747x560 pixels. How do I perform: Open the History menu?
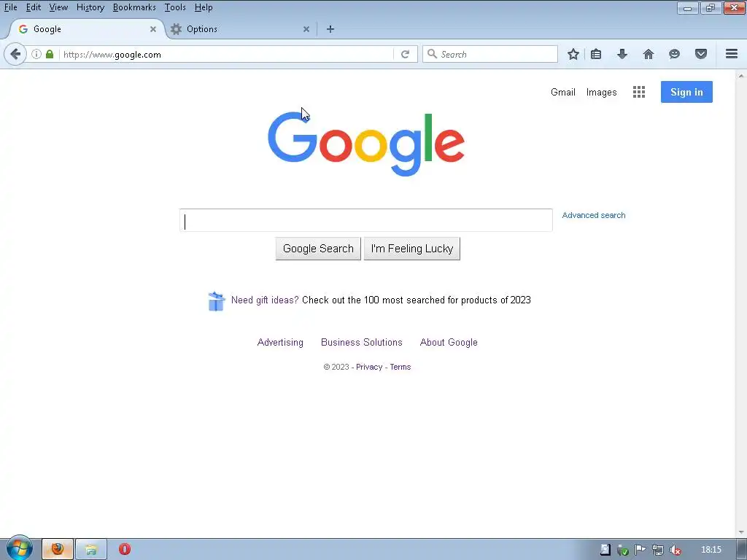pyautogui.click(x=90, y=7)
